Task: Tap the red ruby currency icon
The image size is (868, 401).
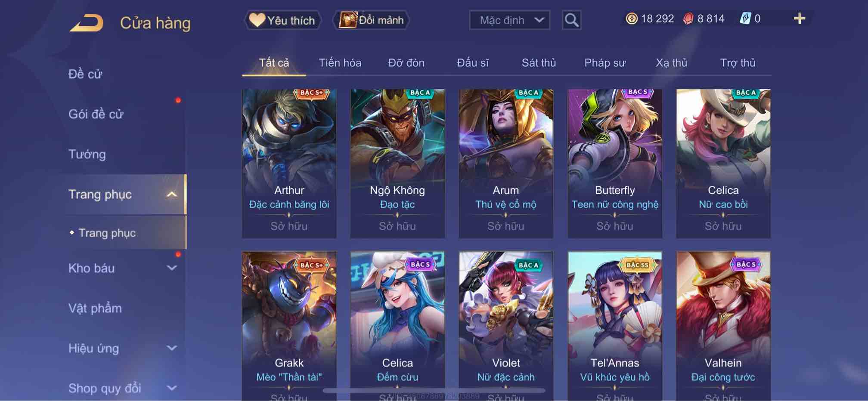Action: [688, 19]
